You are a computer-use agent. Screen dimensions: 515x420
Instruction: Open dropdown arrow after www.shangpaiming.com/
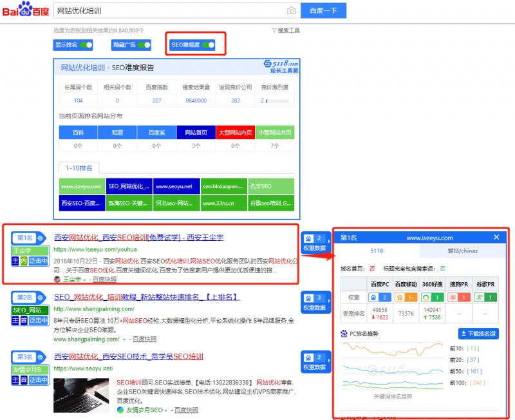(x=124, y=339)
